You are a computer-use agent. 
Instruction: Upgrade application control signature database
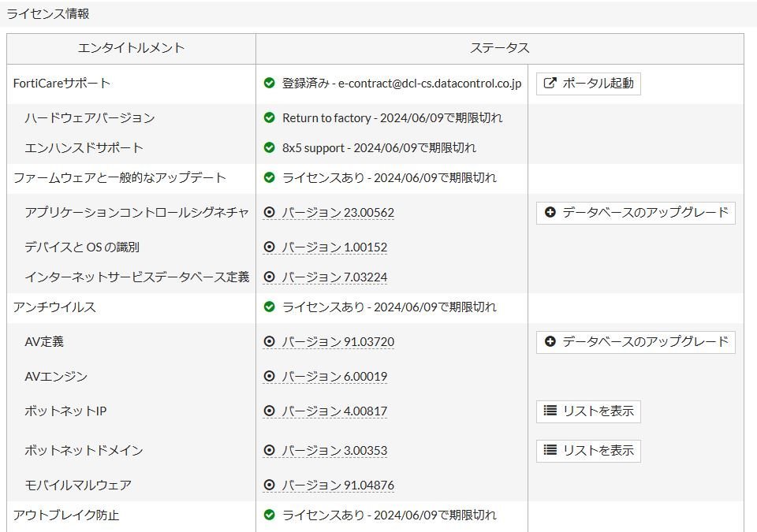tap(636, 212)
